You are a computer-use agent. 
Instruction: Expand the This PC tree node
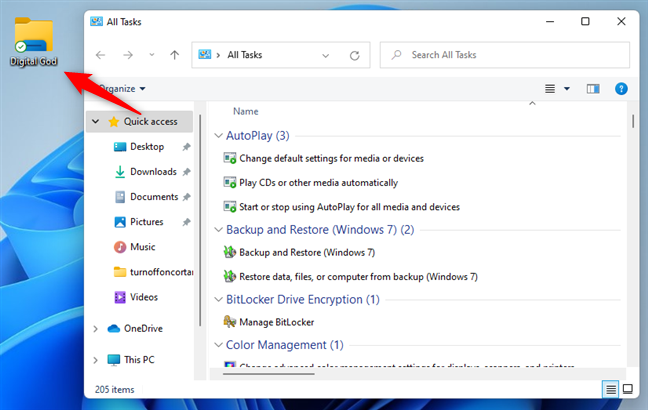point(95,360)
